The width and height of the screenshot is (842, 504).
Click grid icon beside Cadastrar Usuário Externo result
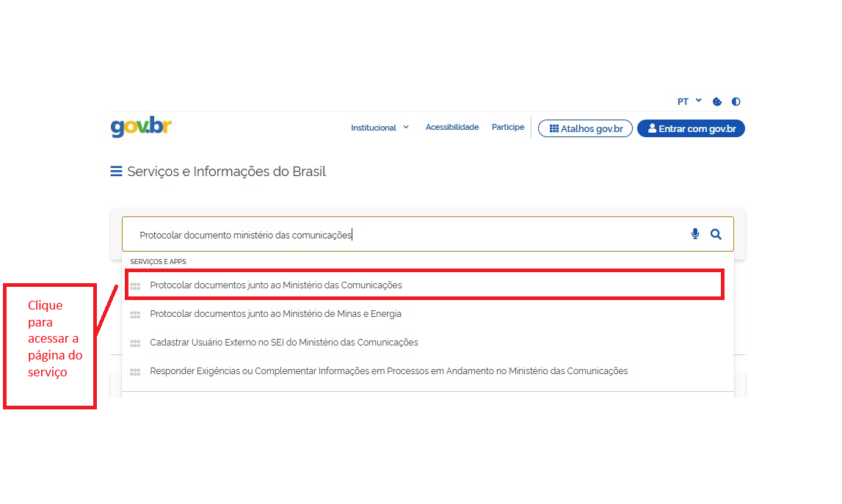coord(135,343)
